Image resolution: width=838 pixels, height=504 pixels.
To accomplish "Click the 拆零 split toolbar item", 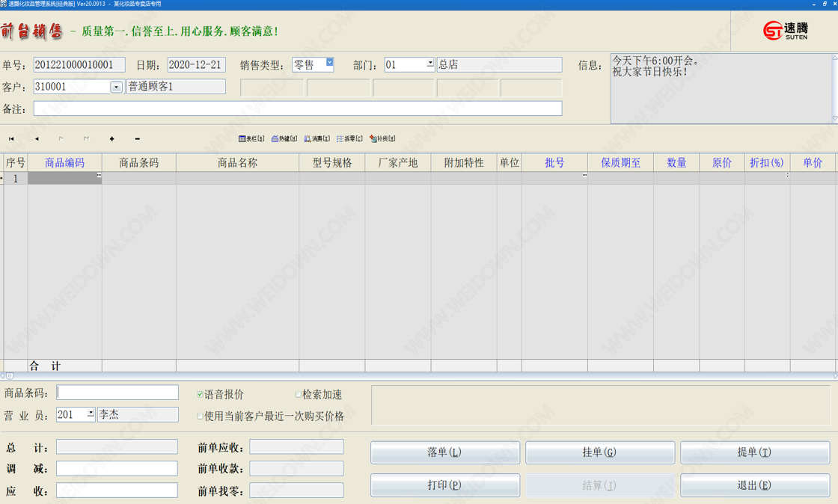I will [349, 139].
